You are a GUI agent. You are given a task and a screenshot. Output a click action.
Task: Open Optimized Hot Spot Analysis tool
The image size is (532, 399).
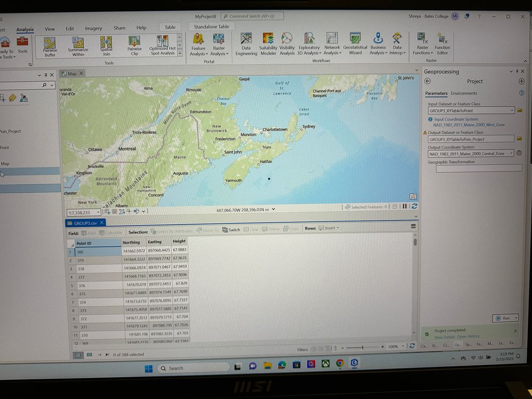click(x=162, y=45)
